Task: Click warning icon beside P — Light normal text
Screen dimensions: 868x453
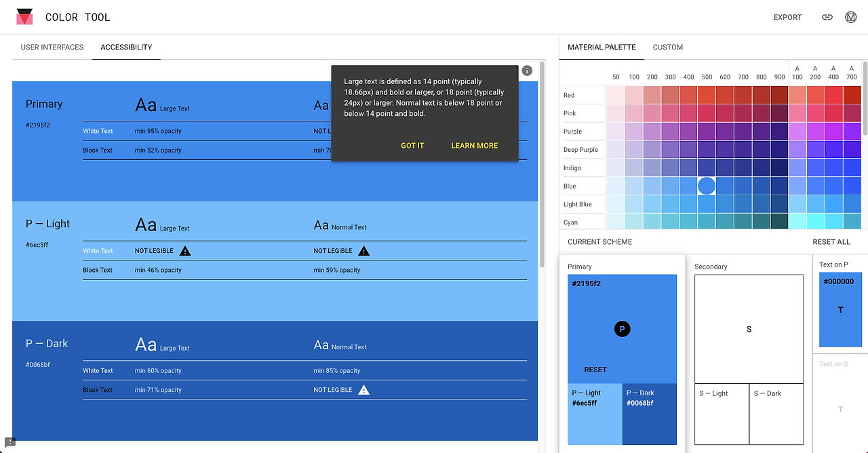Action: pos(363,251)
